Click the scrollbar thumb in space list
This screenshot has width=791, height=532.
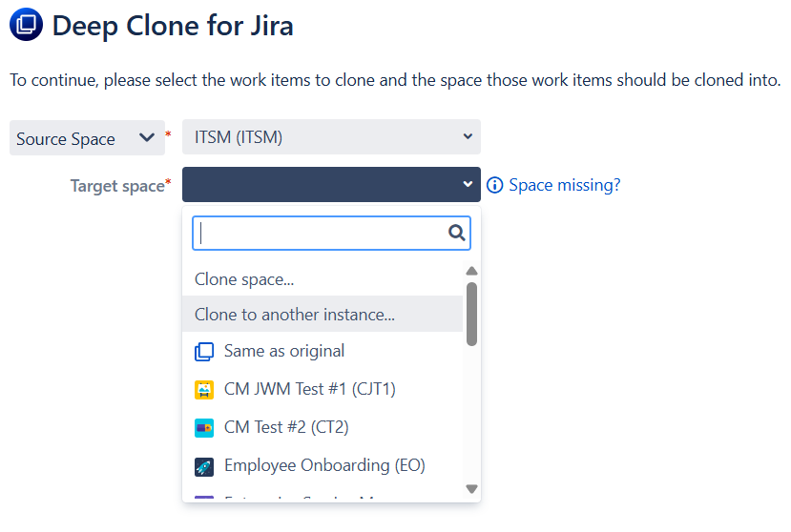471,313
